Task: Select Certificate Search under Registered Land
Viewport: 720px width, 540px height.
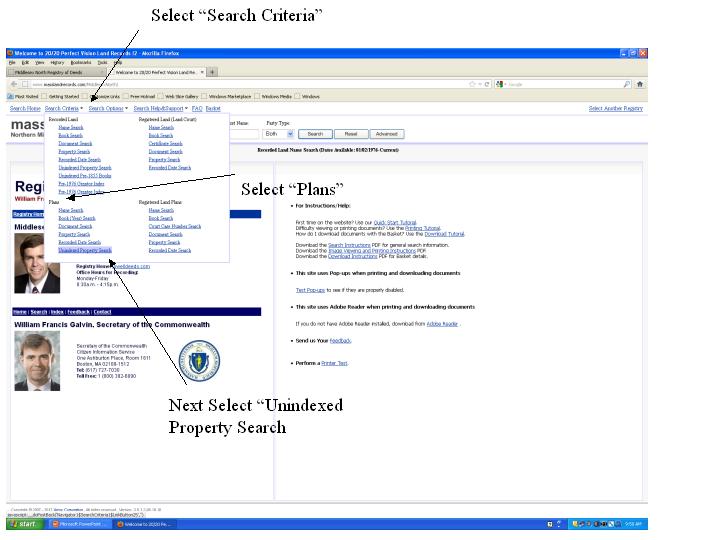Action: click(165, 143)
